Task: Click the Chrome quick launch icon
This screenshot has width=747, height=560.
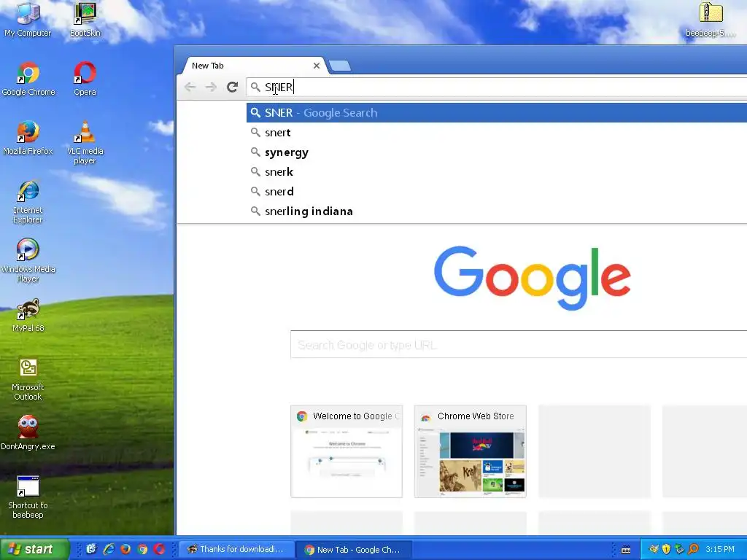Action: click(142, 549)
